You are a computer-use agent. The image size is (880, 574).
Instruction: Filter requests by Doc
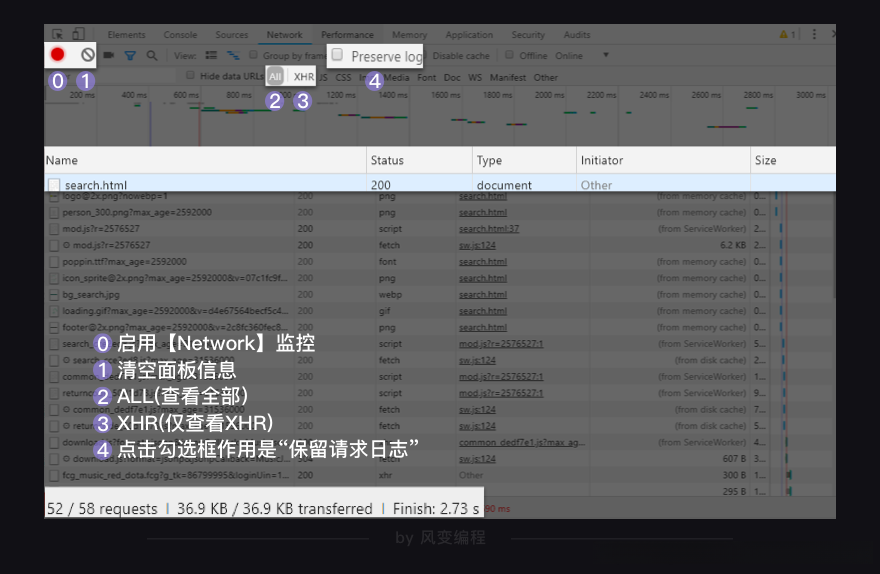(452, 77)
